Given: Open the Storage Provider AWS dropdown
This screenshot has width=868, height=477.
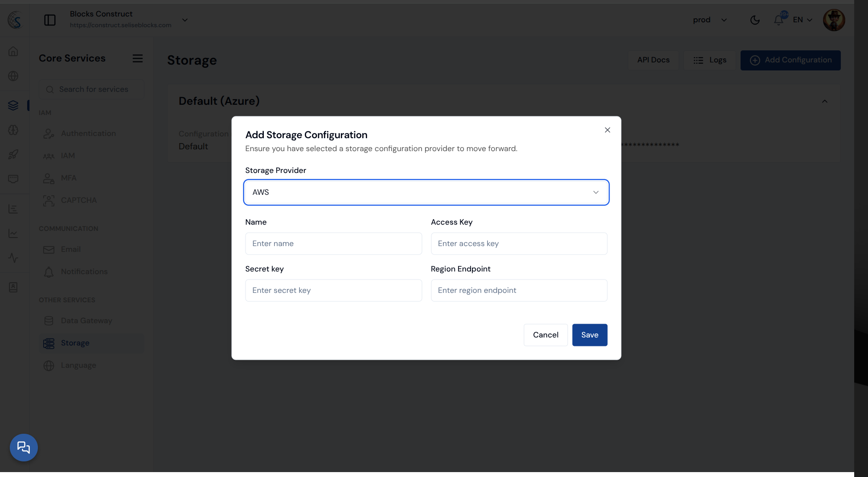Looking at the screenshot, I should point(426,193).
